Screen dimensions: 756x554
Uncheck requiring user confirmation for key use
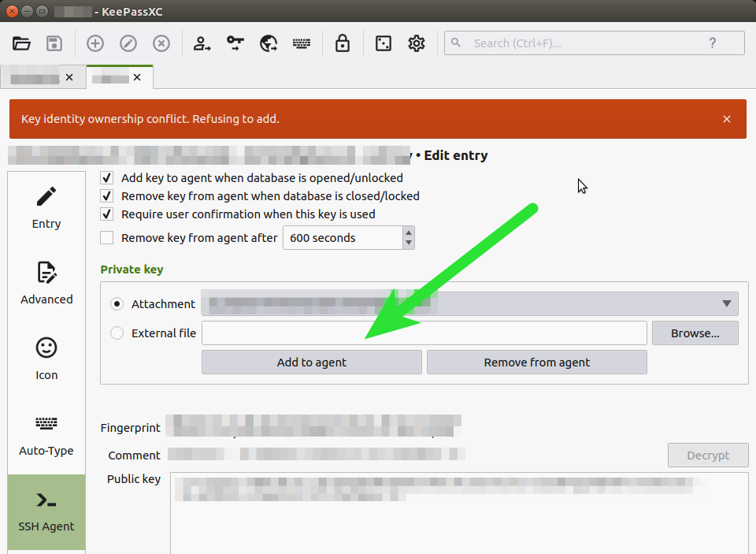click(106, 214)
